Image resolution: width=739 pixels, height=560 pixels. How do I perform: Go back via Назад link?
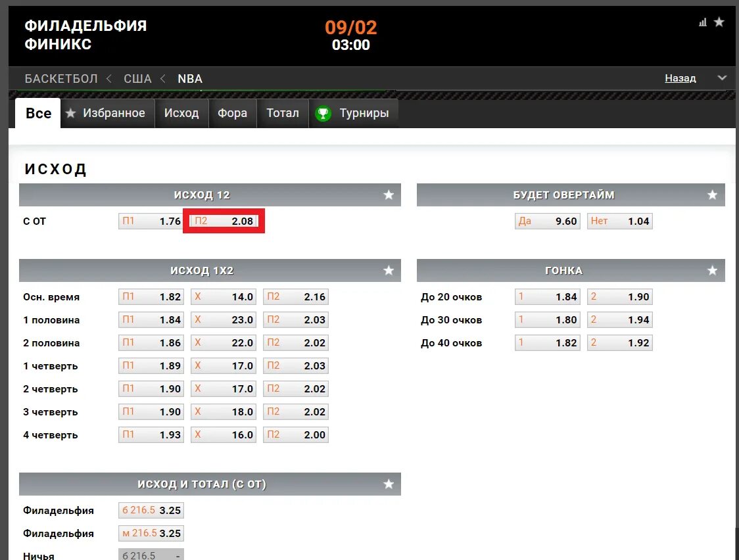pos(680,78)
